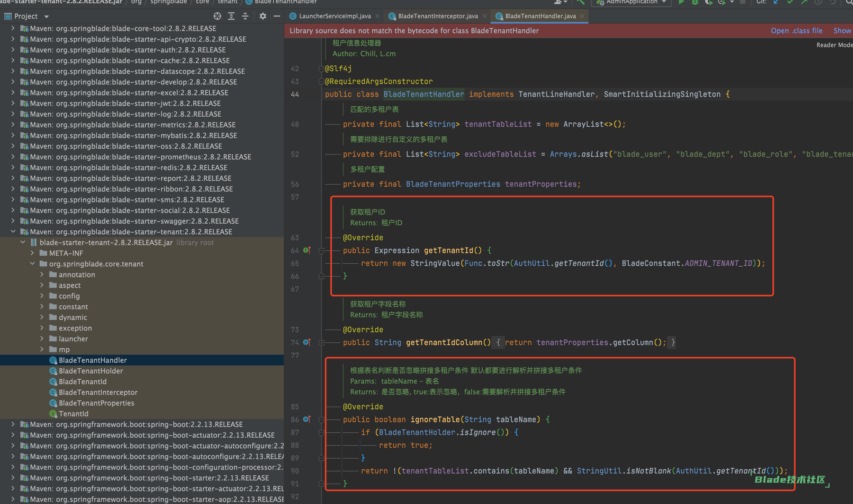Viewport: 853px width, 504px height.
Task: Fold the getTenantId method body
Action: (x=321, y=251)
